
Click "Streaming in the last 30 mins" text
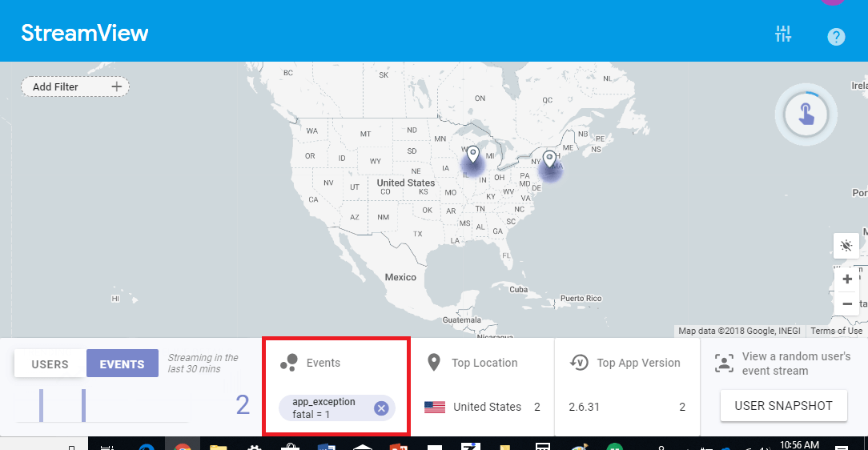203,363
